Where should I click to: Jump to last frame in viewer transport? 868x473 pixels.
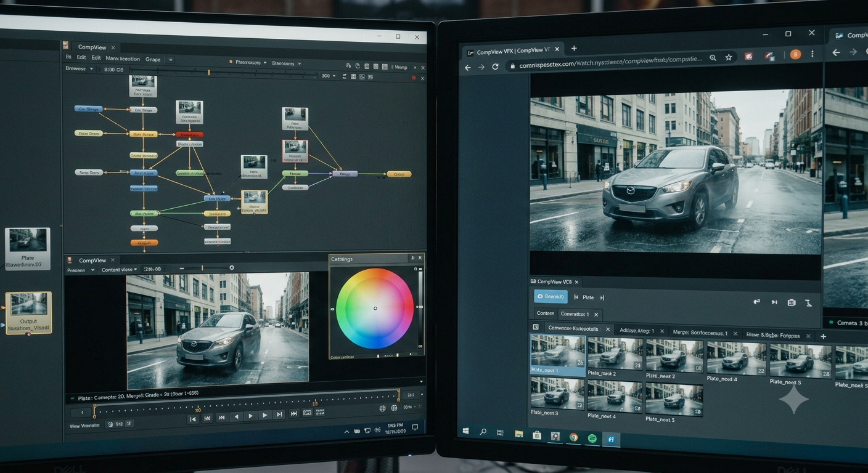tap(293, 414)
